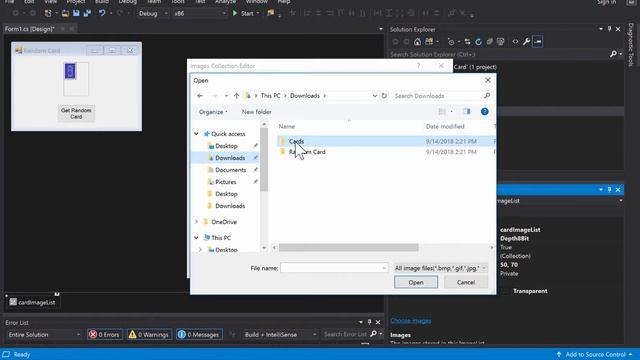Image resolution: width=640 pixels, height=360 pixels.
Task: Click View Code icon in Solution Explorer
Action: (516, 42)
